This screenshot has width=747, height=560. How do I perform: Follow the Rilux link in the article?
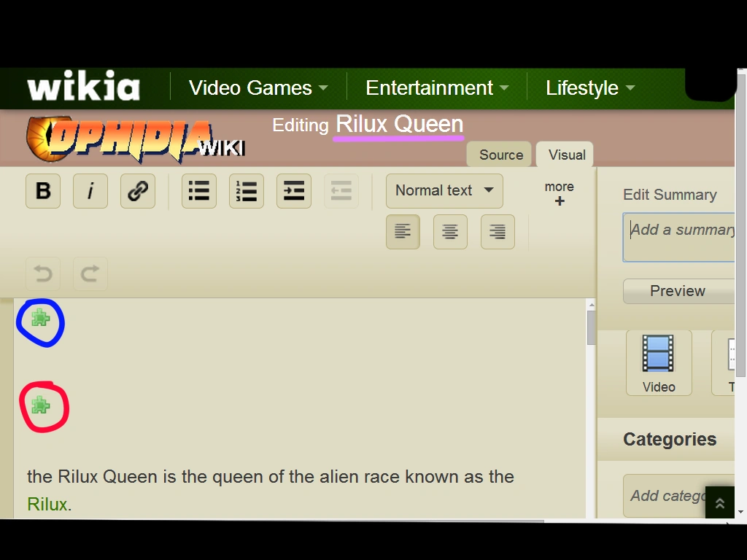click(x=47, y=504)
